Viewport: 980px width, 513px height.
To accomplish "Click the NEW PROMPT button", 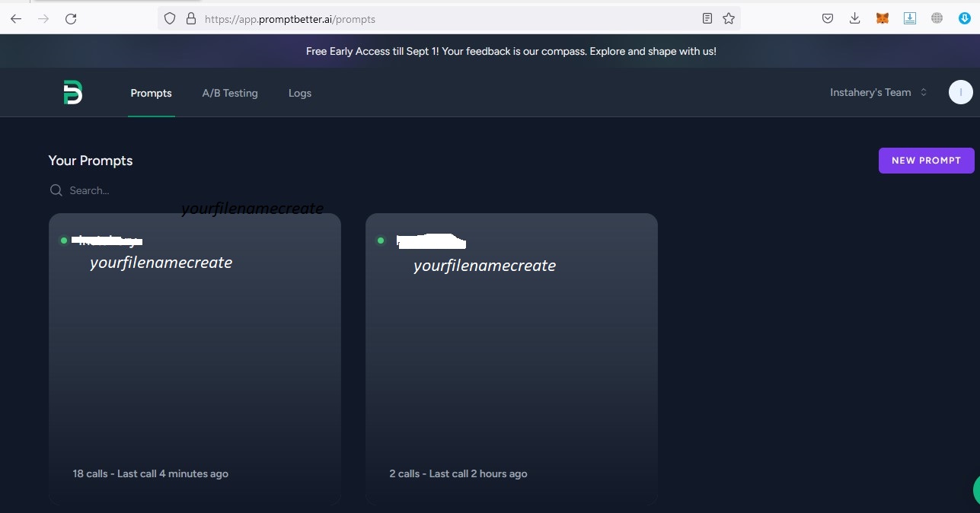I will [926, 161].
